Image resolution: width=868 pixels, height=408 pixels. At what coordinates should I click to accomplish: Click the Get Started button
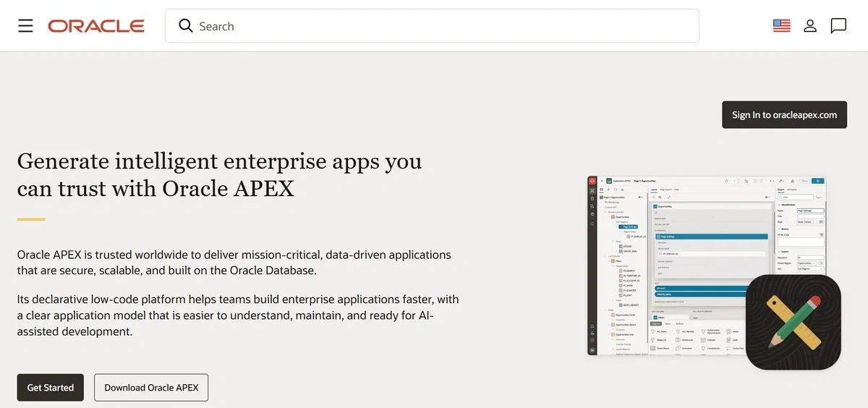click(x=51, y=388)
